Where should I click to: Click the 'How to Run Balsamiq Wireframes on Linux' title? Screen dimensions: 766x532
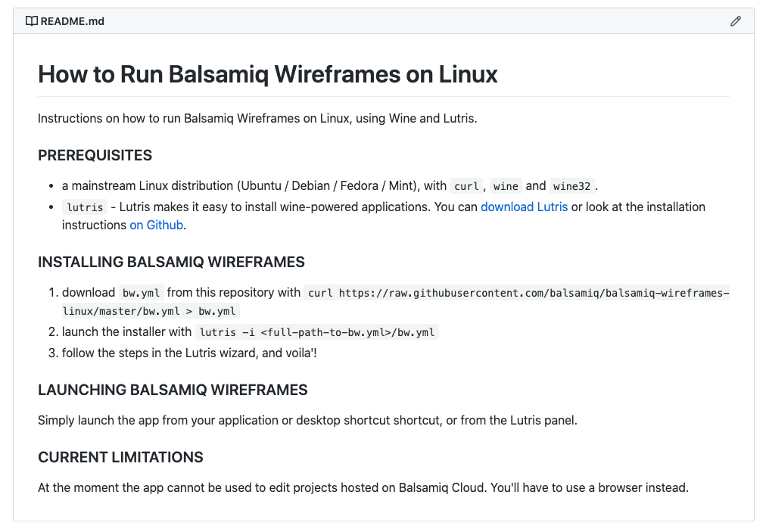tap(268, 74)
